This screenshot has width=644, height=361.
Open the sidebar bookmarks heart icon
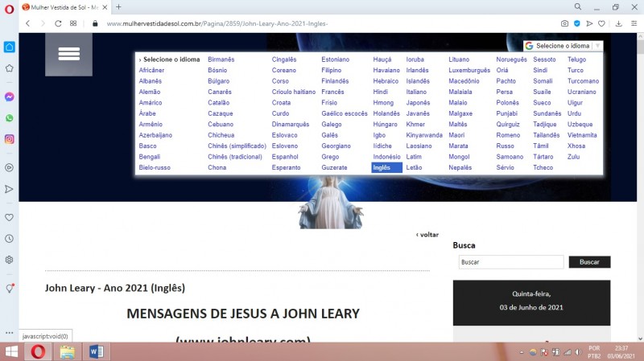pyautogui.click(x=9, y=217)
